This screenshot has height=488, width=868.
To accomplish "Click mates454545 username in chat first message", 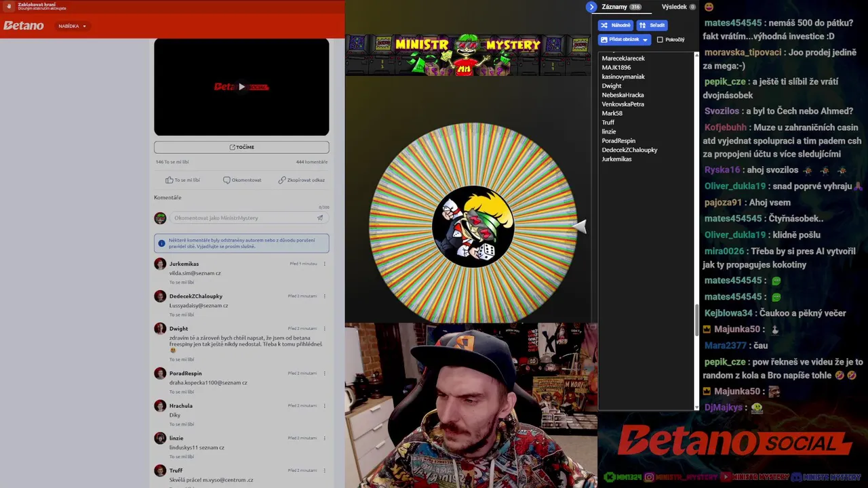I will [733, 23].
